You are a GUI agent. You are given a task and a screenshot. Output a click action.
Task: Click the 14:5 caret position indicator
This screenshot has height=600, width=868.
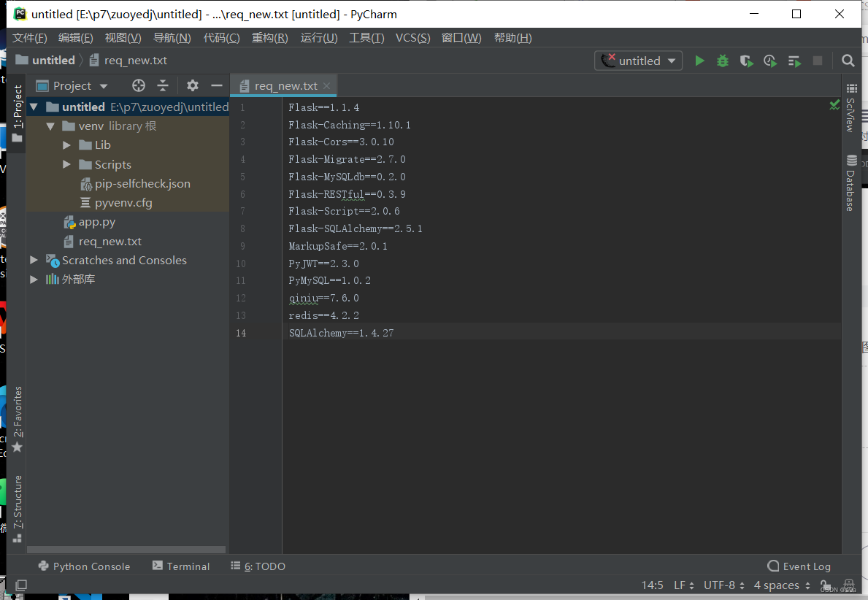pyautogui.click(x=652, y=585)
